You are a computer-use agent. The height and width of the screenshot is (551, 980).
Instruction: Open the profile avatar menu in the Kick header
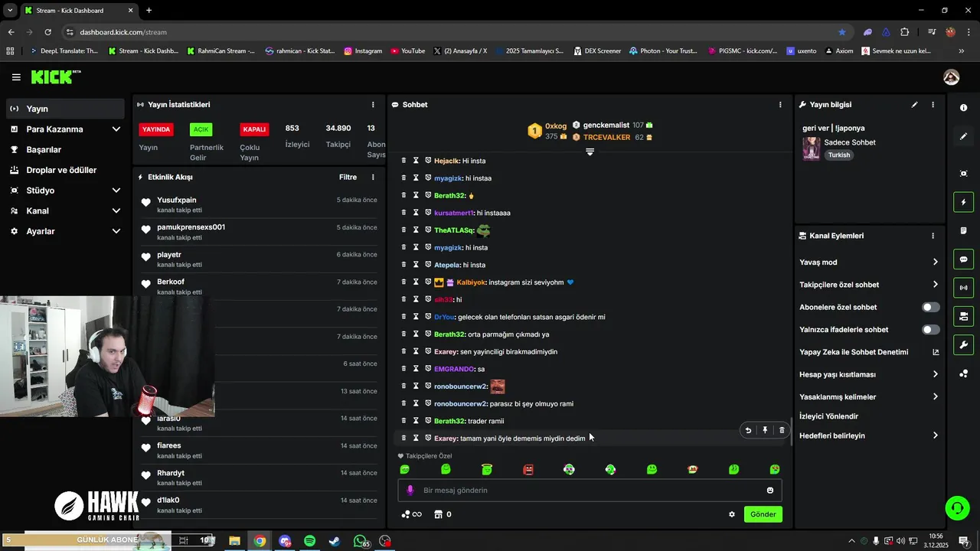click(951, 77)
